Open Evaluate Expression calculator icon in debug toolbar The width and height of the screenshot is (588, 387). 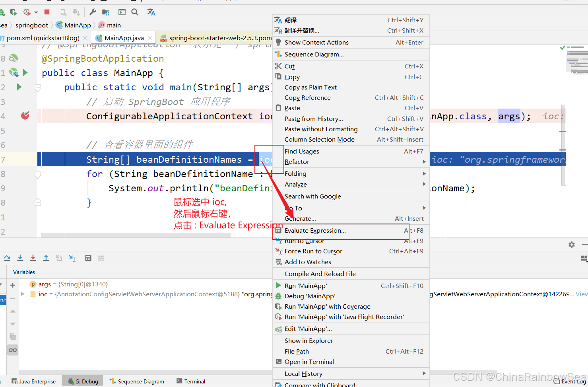pos(88,258)
